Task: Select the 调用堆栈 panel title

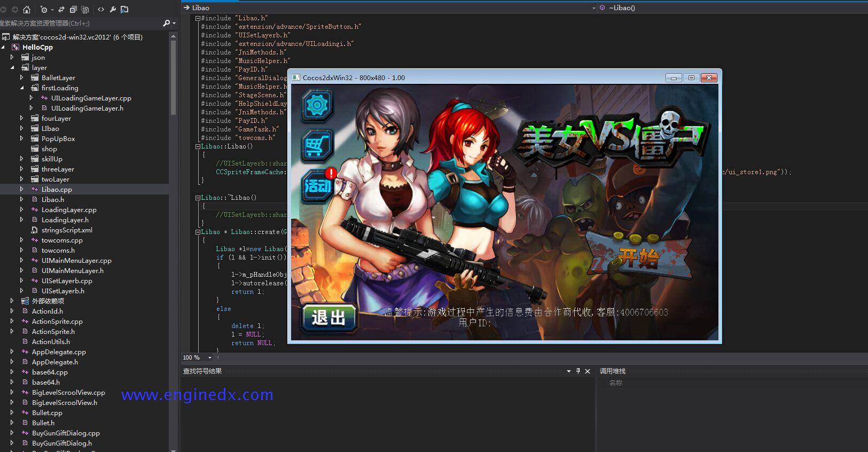Action: point(613,371)
